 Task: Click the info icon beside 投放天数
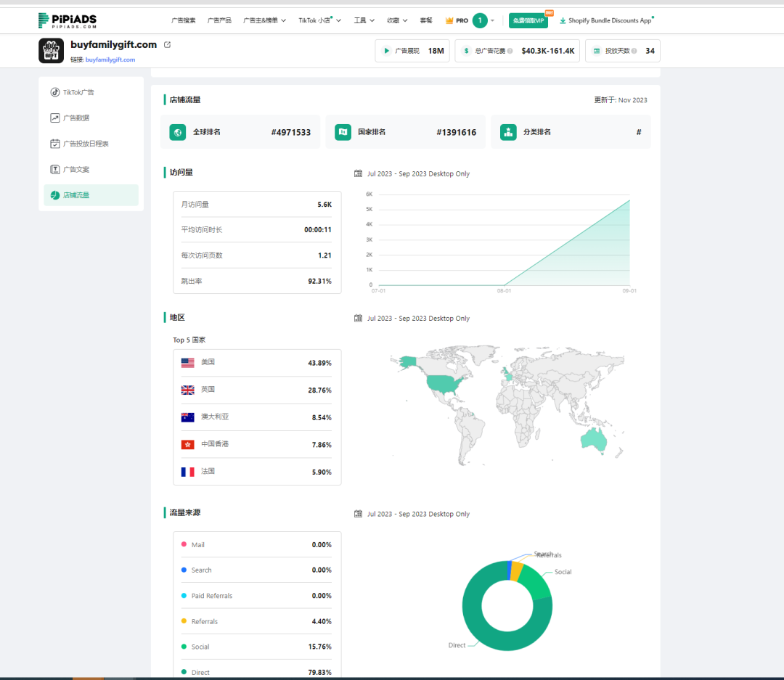634,51
